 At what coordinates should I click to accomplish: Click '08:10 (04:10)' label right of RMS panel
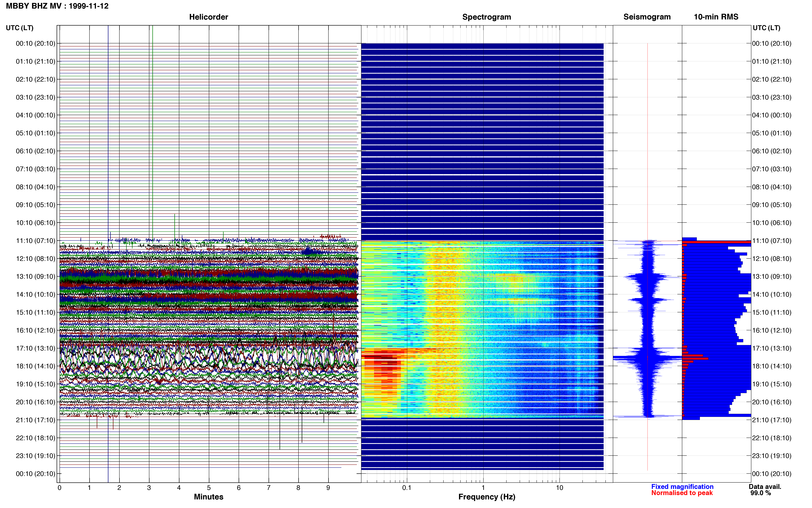tap(772, 187)
